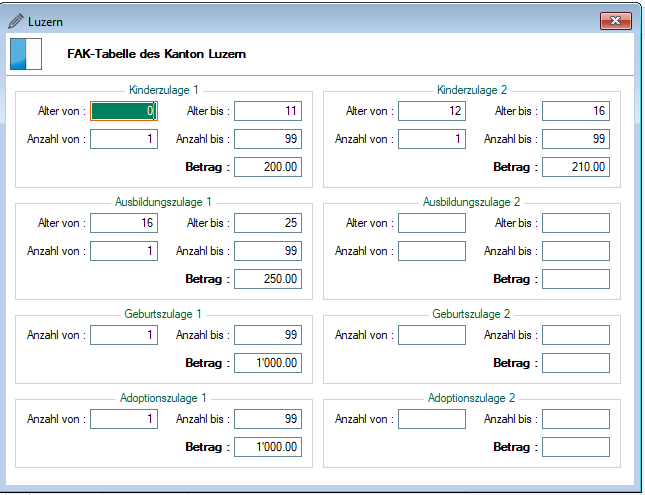Click 'Betrag :' label in Kinderzulage 1

click(x=207, y=167)
